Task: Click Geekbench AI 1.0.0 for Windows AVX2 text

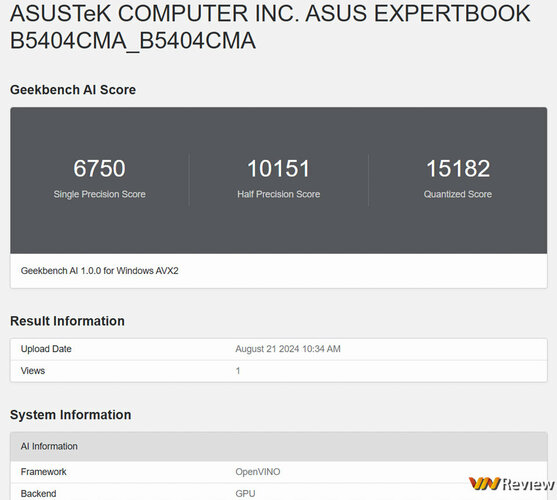Action: coord(99,271)
